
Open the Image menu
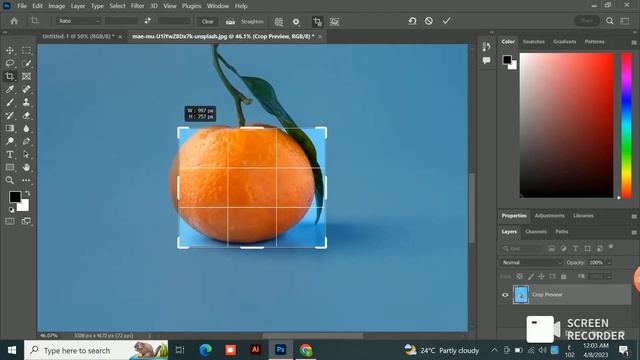coord(56,6)
